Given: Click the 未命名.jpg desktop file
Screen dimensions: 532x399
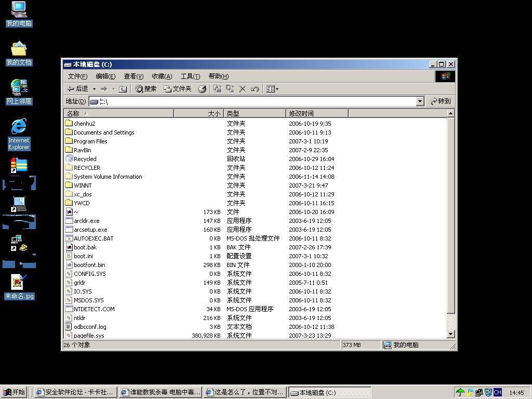Looking at the screenshot, I should click(x=19, y=287).
